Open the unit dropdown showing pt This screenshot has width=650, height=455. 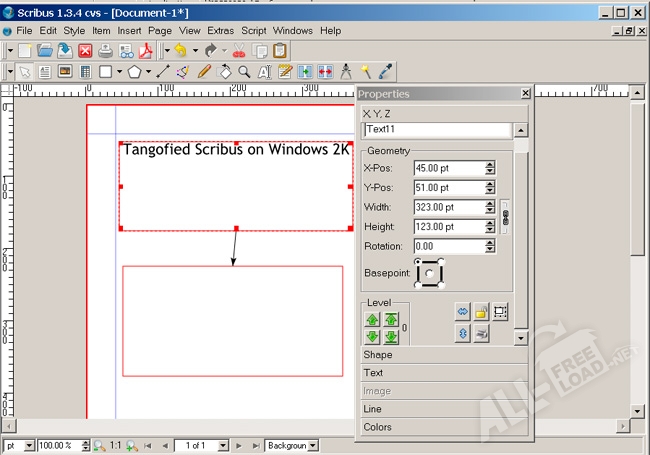coord(20,445)
